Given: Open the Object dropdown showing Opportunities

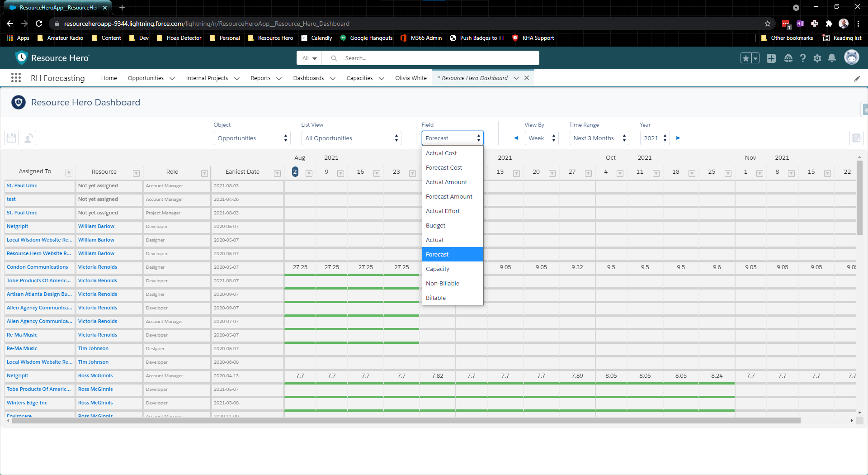Looking at the screenshot, I should pos(252,138).
